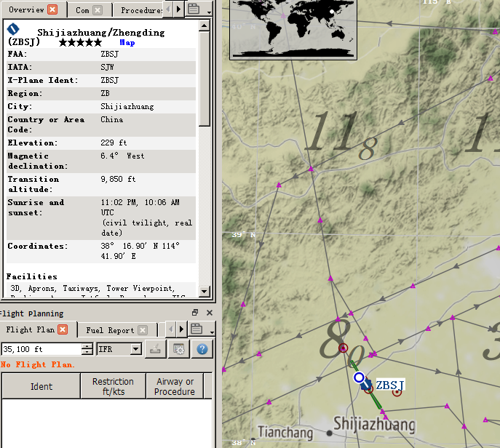Open flight plan help question mark
Image resolution: width=500 pixels, height=448 pixels.
[x=202, y=349]
